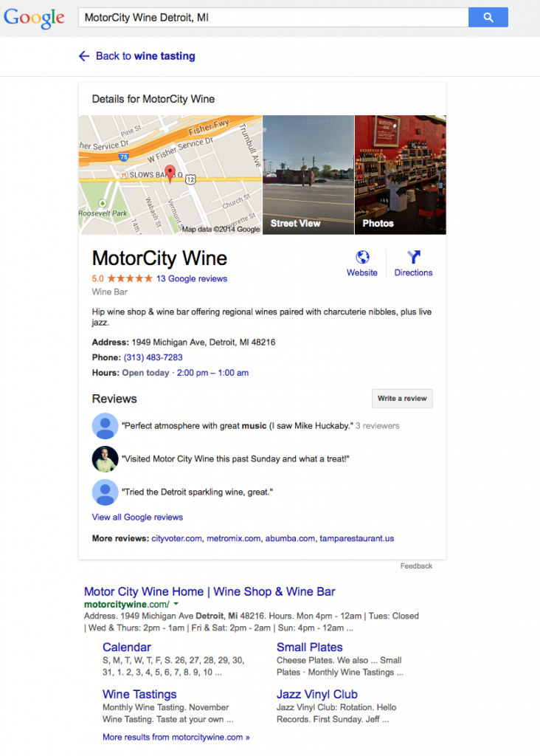Click the back arrow icon
Viewport: 540px width, 756px height.
[84, 56]
